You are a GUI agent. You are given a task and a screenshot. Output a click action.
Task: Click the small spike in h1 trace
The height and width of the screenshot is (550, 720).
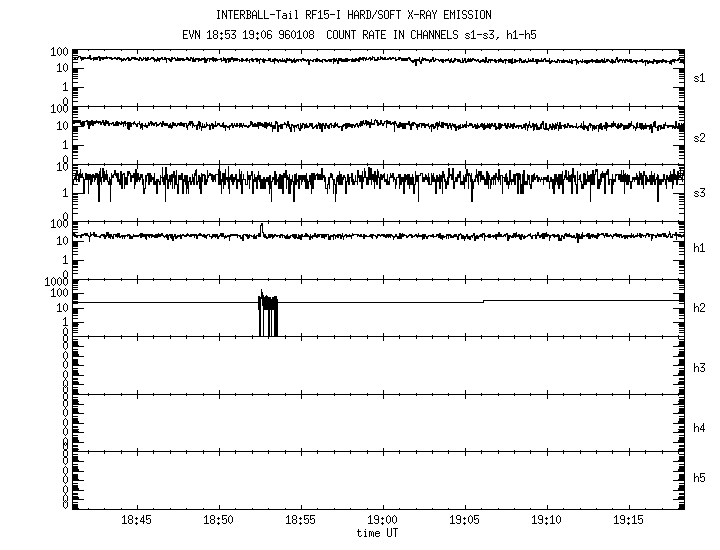[261, 229]
